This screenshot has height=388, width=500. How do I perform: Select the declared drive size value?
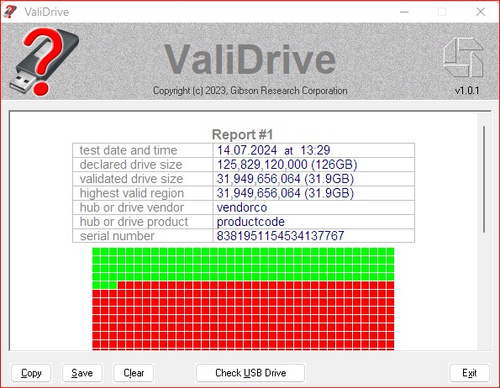[287, 164]
